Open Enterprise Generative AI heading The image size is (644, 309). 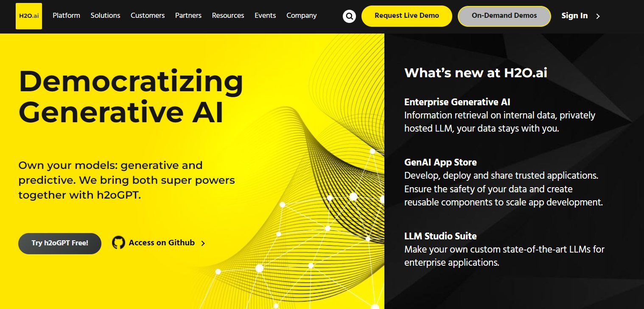pyautogui.click(x=457, y=102)
